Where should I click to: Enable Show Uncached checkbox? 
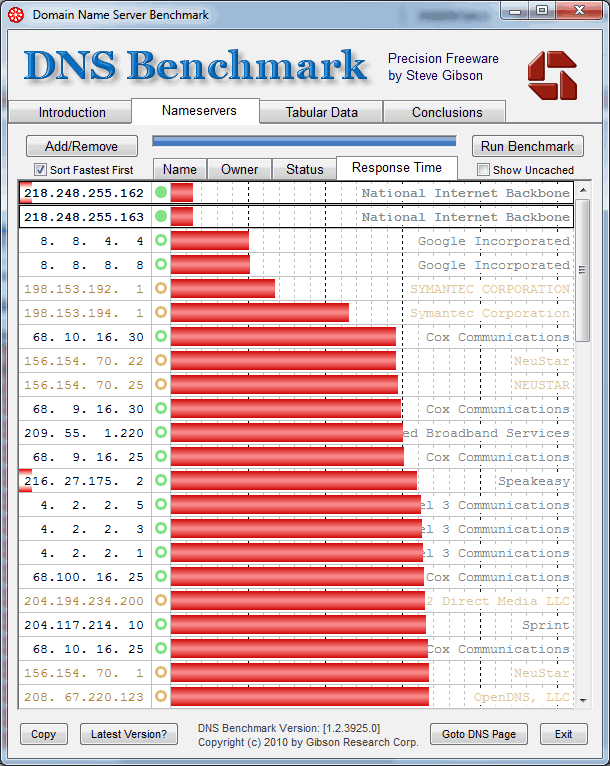[483, 170]
